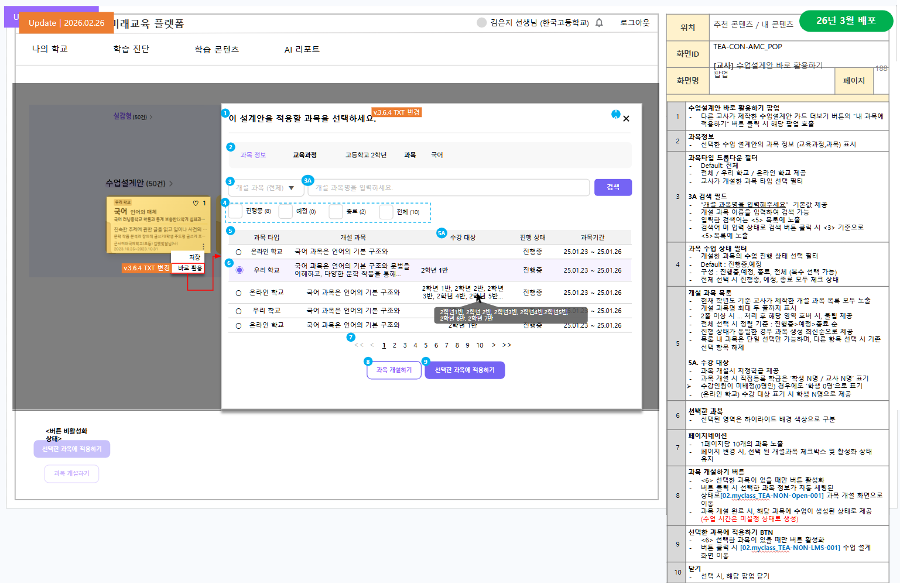Image resolution: width=900 pixels, height=588 pixels.
Task: Click the 검색 search button
Action: pyautogui.click(x=612, y=187)
